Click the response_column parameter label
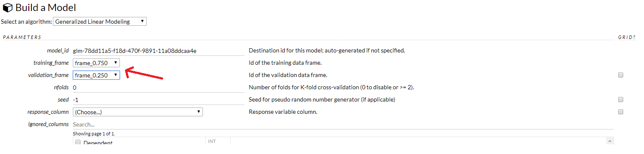The width and height of the screenshot is (644, 154). coord(48,112)
